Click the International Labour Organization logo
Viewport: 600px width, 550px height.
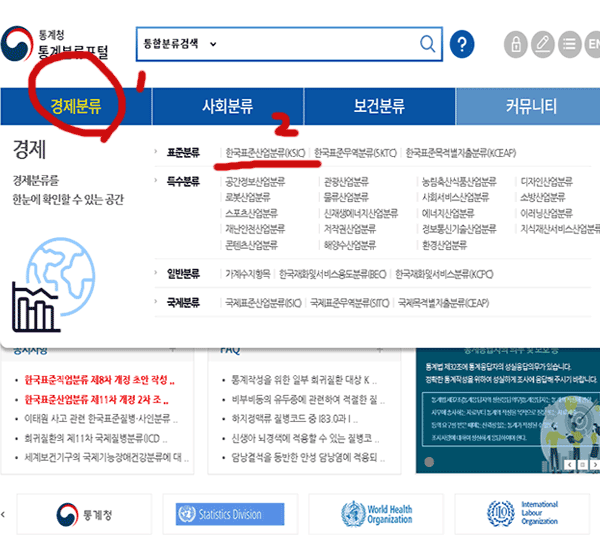pos(522,514)
